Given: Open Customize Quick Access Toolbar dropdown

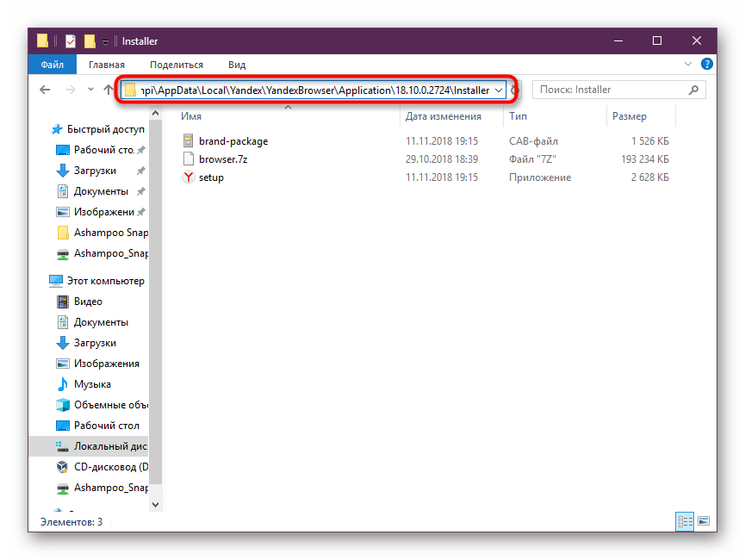Looking at the screenshot, I should (105, 42).
